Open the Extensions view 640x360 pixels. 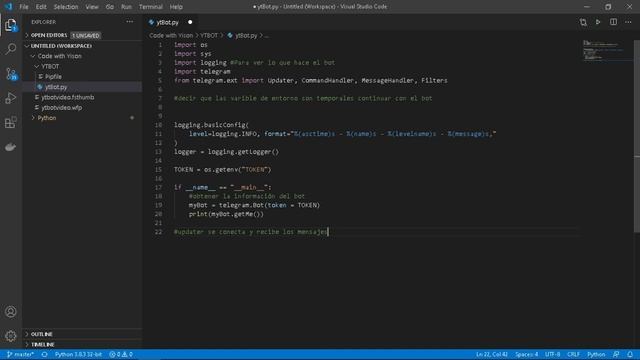pos(11,122)
